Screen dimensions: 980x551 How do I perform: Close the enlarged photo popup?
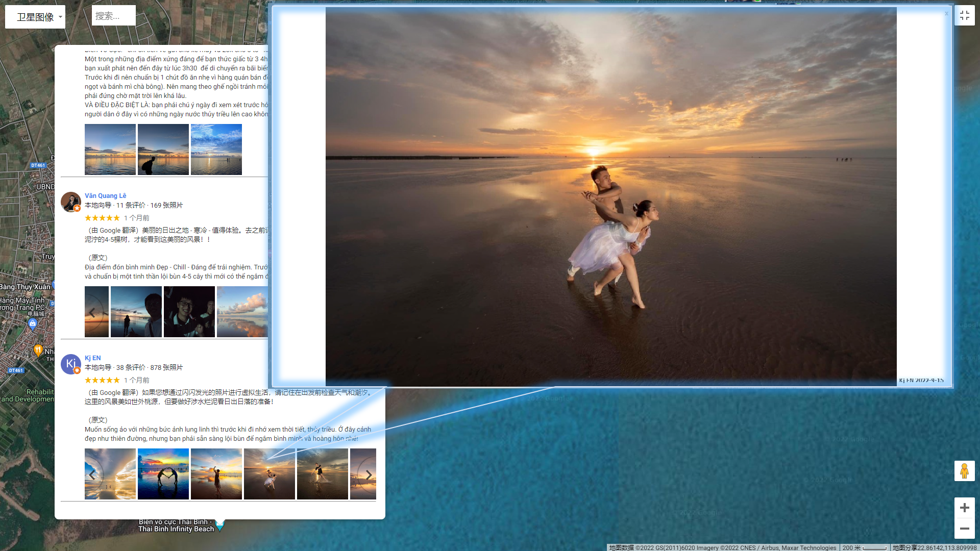[x=946, y=14]
